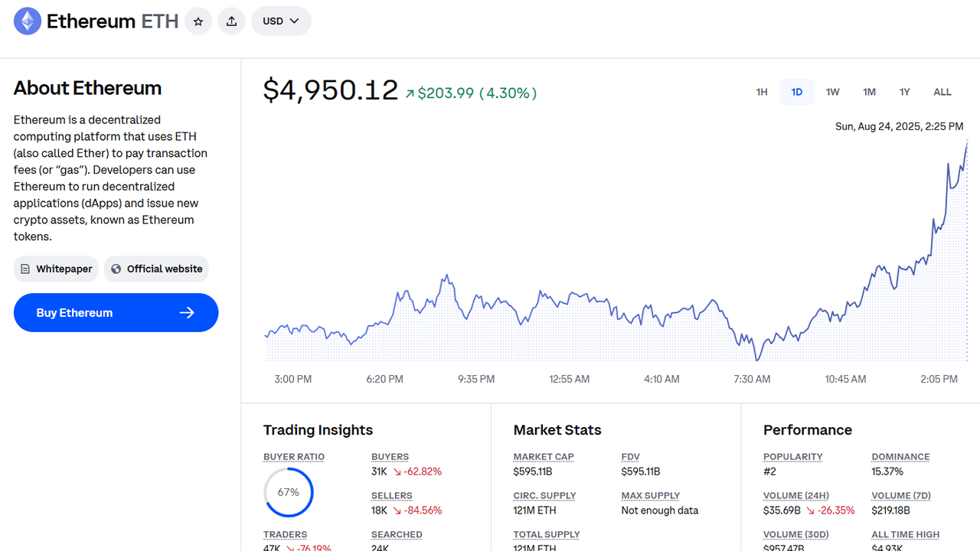Click the green up-arrow change icon

[410, 94]
